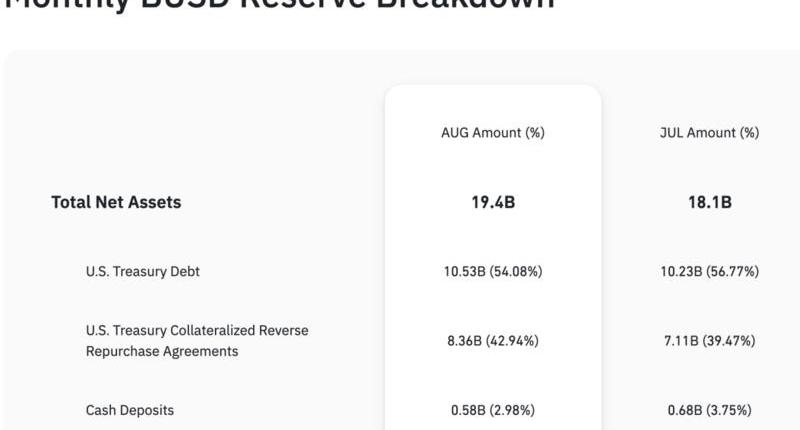800x430 pixels.
Task: Click the 54.08% August Treasury Debt percentage
Action: click(516, 271)
